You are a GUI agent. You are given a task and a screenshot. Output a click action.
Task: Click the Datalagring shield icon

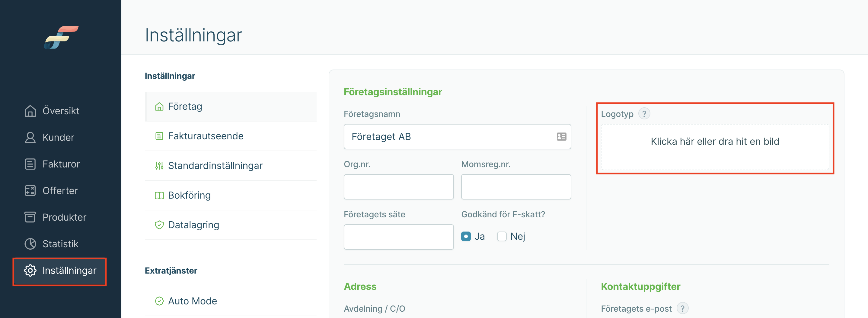tap(159, 225)
